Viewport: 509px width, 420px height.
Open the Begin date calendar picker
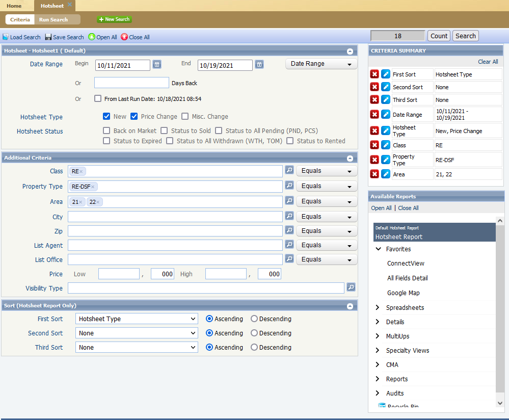point(157,64)
